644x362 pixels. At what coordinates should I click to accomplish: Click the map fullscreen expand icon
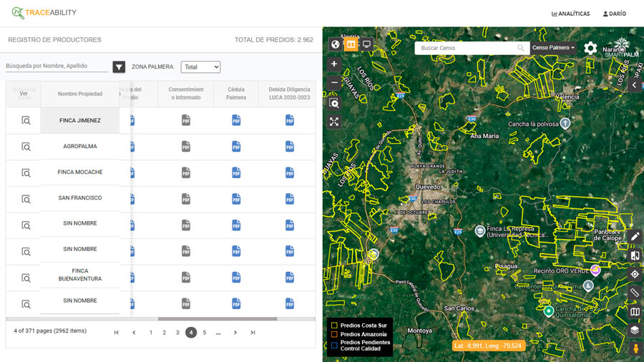(334, 122)
